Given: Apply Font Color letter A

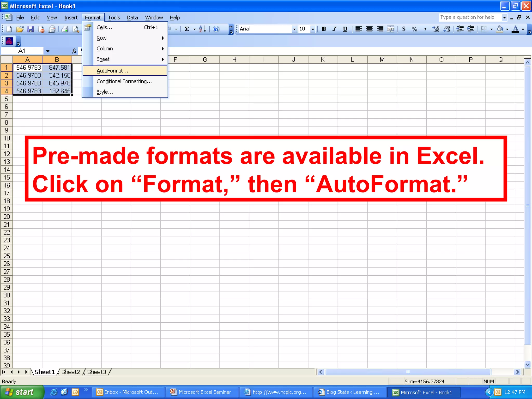Looking at the screenshot, I should pos(516,29).
